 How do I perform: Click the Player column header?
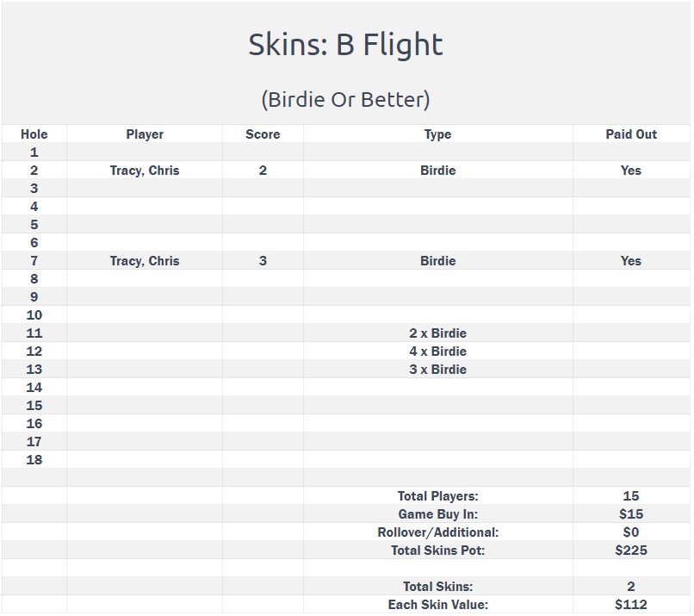coord(145,134)
